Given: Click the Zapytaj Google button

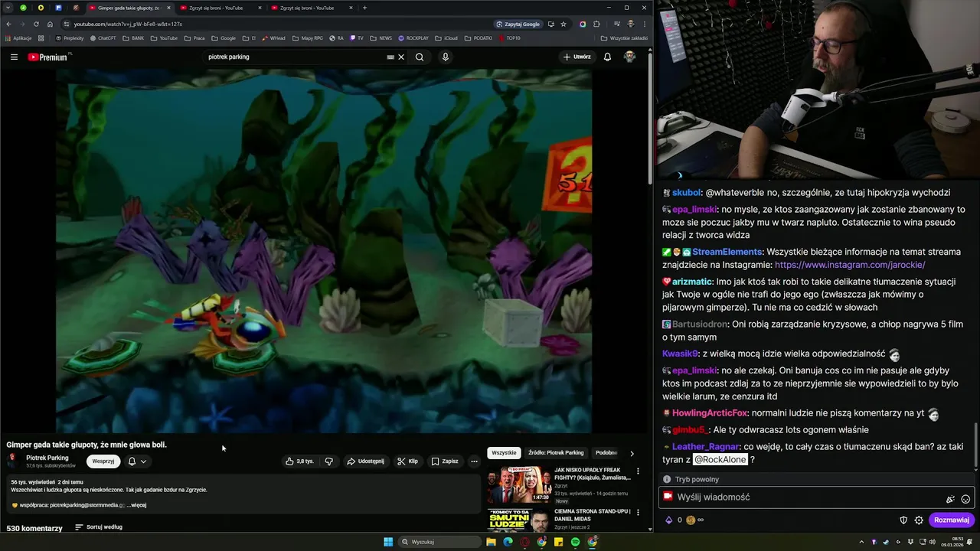Looking at the screenshot, I should click(x=518, y=24).
